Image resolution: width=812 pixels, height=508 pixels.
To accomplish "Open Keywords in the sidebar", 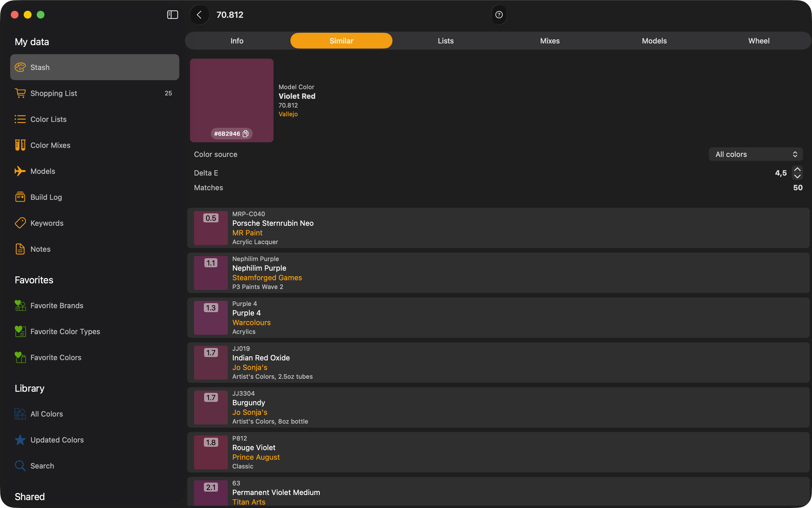I will pos(95,223).
